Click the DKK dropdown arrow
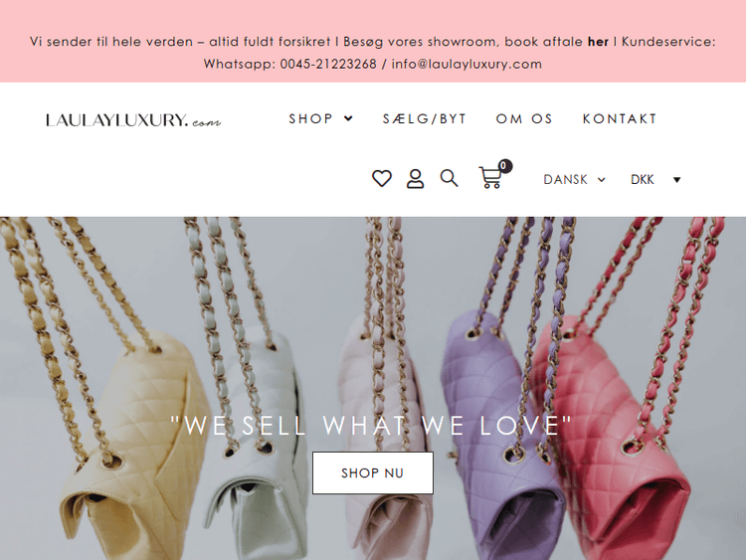This screenshot has height=560, width=746. pos(677,180)
